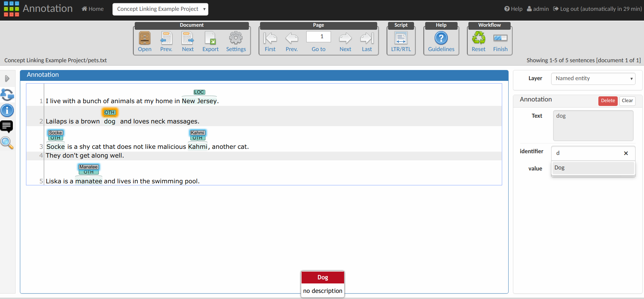This screenshot has width=644, height=299.
Task: Open annotation Settings gear
Action: pos(236,42)
